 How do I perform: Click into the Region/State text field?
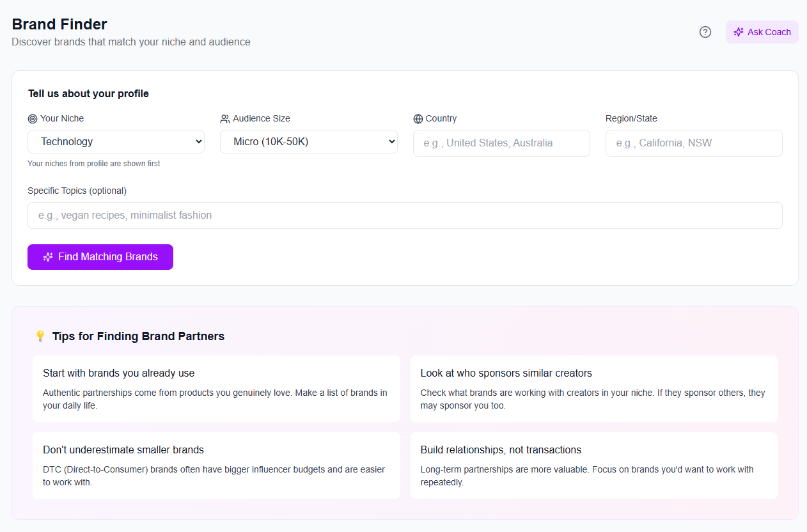point(694,143)
